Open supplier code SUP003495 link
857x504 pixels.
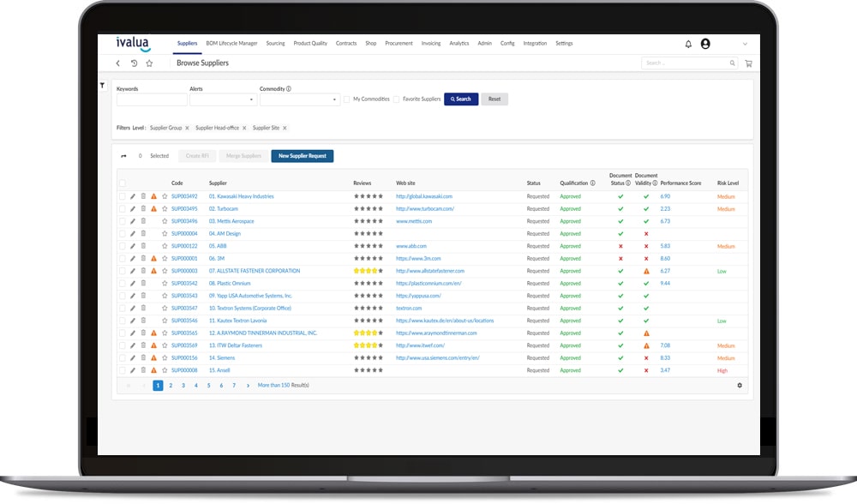click(184, 209)
